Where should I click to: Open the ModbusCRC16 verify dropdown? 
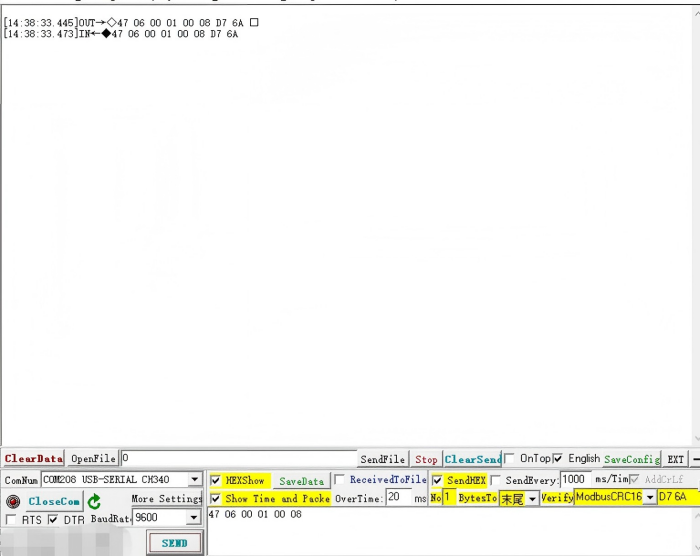click(x=649, y=498)
